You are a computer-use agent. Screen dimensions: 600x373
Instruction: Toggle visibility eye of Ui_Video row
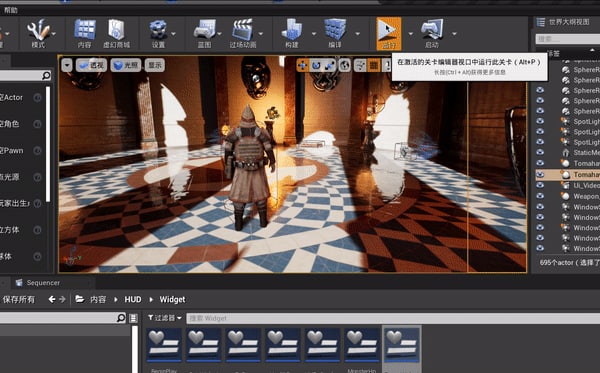click(540, 185)
